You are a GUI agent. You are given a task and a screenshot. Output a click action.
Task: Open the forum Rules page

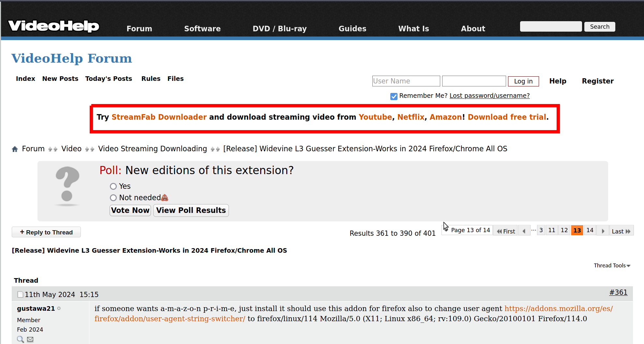pos(151,79)
